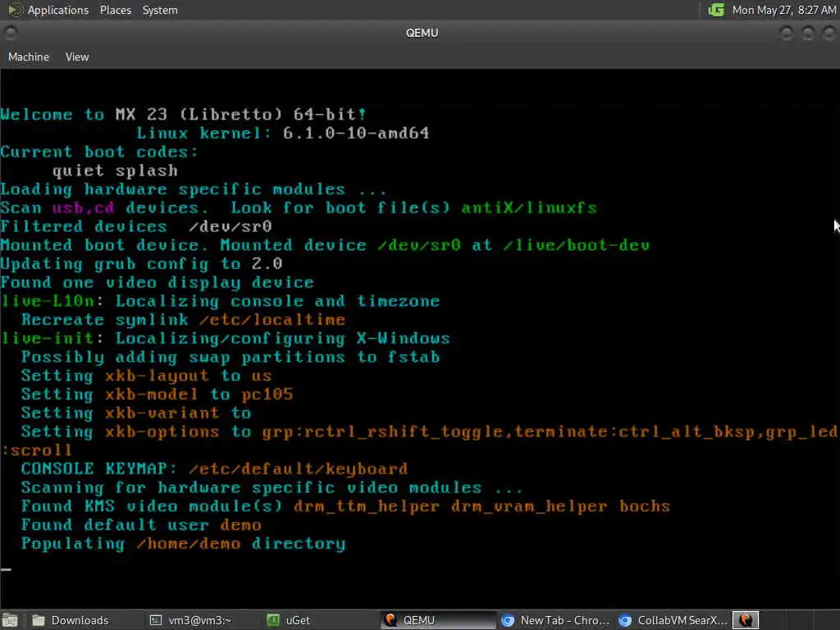Click 'Found default user demo' line
This screenshot has height=630, width=840.
[x=141, y=525]
